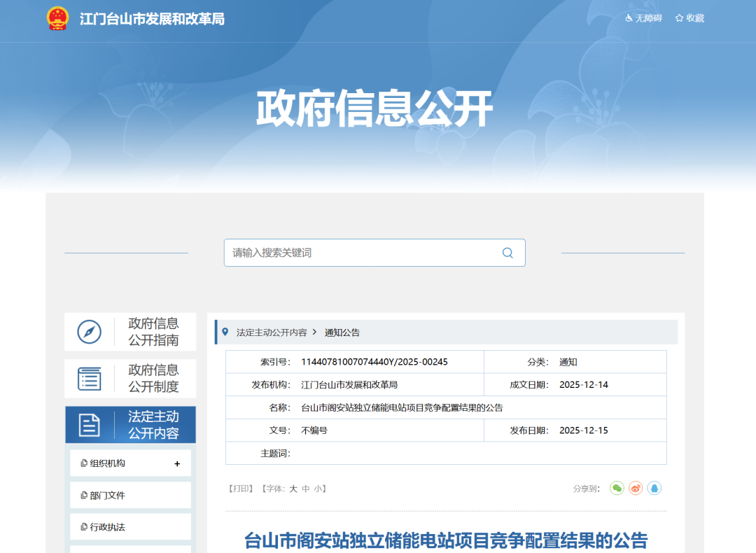Click the 打印 print link
This screenshot has width=756, height=553.
(241, 489)
